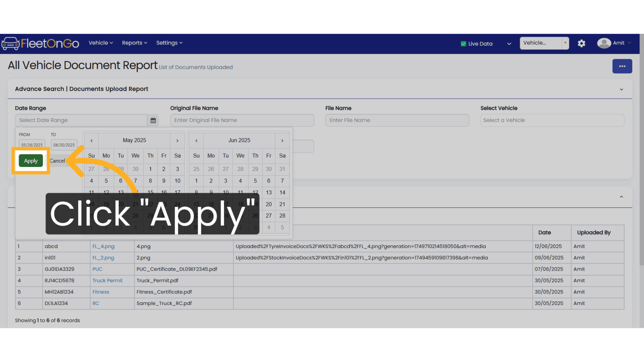
Task: Open the FL_2.png document link
Action: click(x=103, y=258)
